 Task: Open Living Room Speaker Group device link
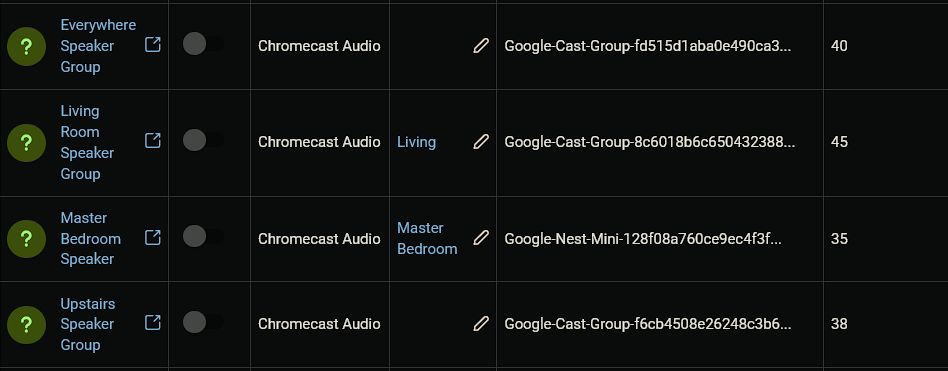(x=87, y=143)
